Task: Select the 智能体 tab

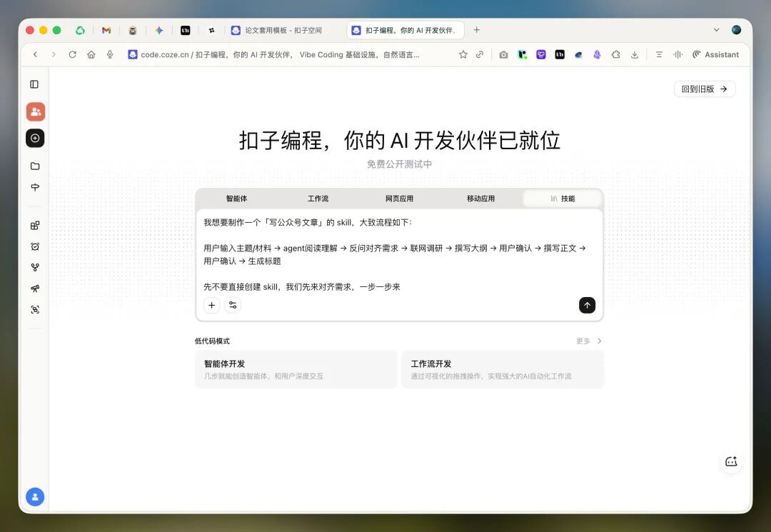Action: click(x=236, y=199)
